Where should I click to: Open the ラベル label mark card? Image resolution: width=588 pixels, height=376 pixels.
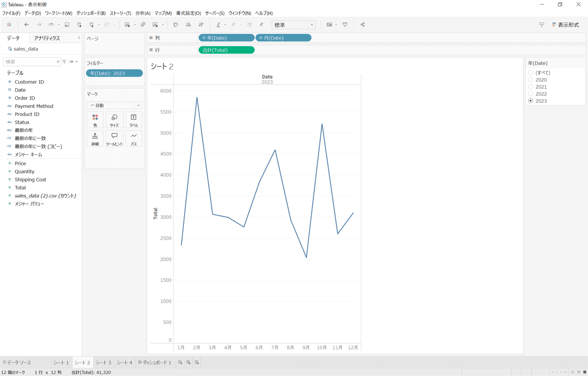pos(134,120)
